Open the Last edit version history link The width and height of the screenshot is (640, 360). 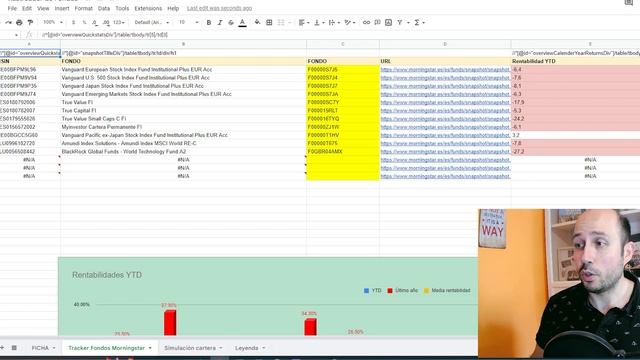tap(219, 8)
